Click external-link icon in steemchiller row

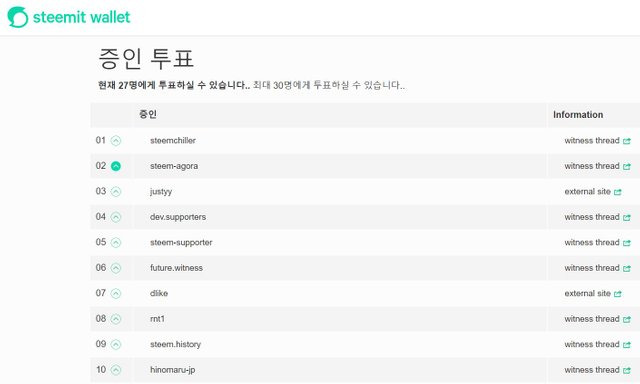click(x=627, y=141)
